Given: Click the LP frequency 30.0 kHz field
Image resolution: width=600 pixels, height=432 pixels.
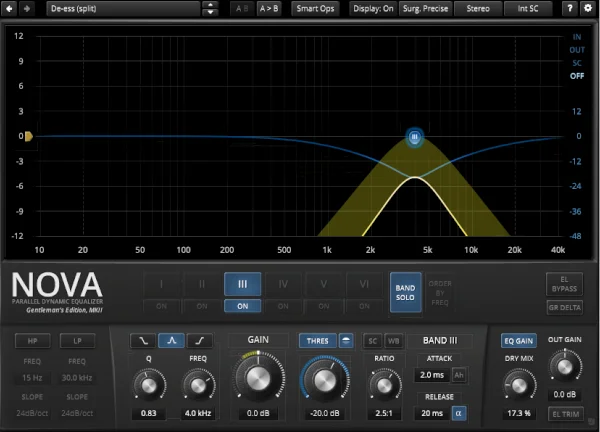Looking at the screenshot, I should (77, 378).
